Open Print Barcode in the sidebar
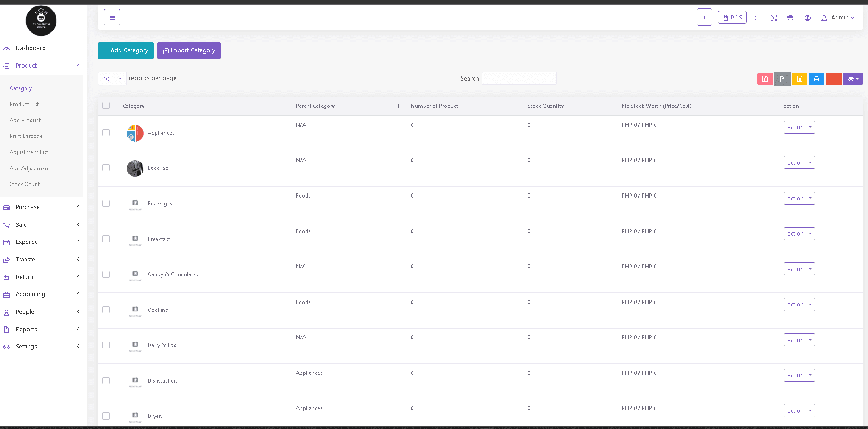 [x=26, y=136]
